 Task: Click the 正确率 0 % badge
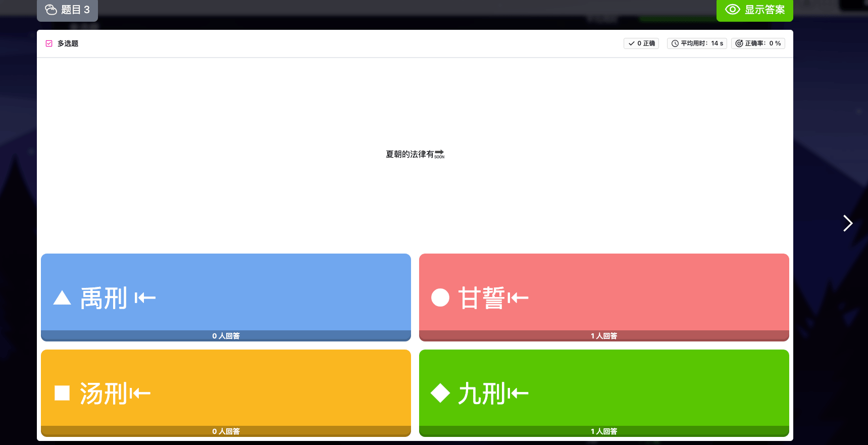point(758,43)
